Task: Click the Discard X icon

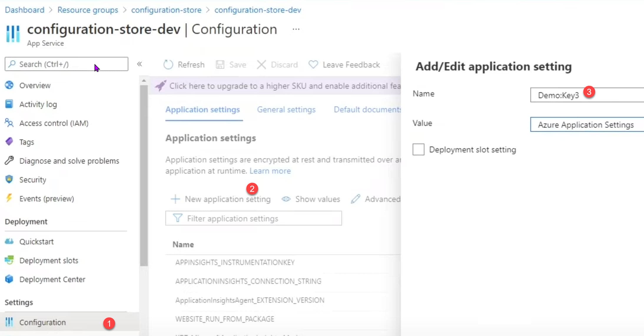Action: (261, 65)
